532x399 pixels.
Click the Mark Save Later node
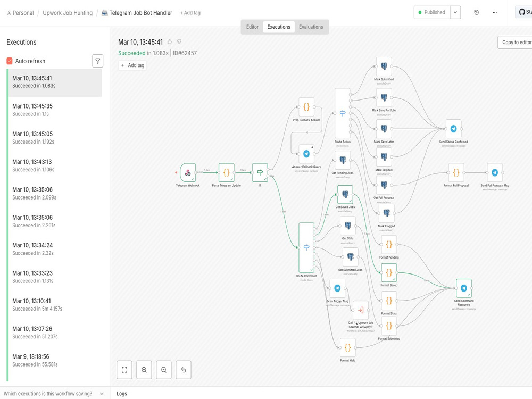(x=384, y=129)
